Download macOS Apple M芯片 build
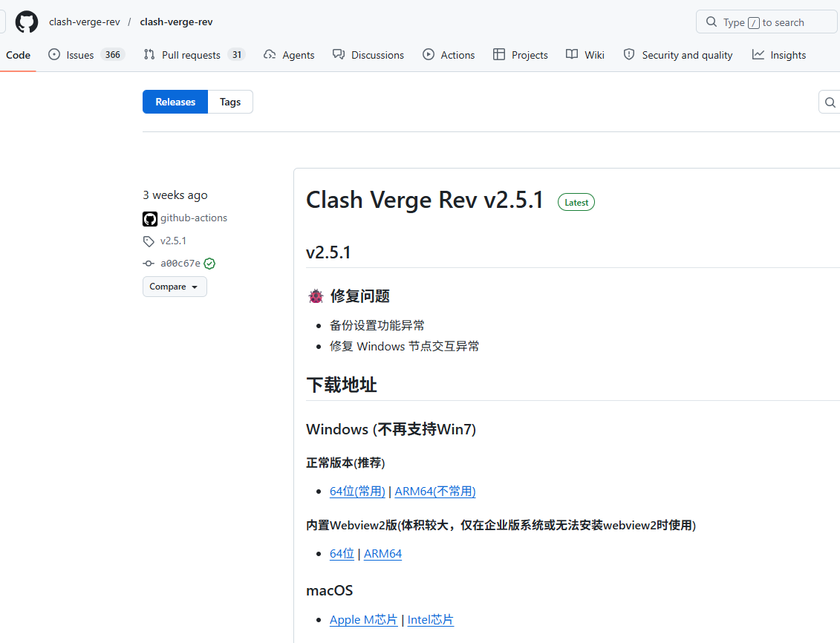Image resolution: width=840 pixels, height=643 pixels. [363, 619]
